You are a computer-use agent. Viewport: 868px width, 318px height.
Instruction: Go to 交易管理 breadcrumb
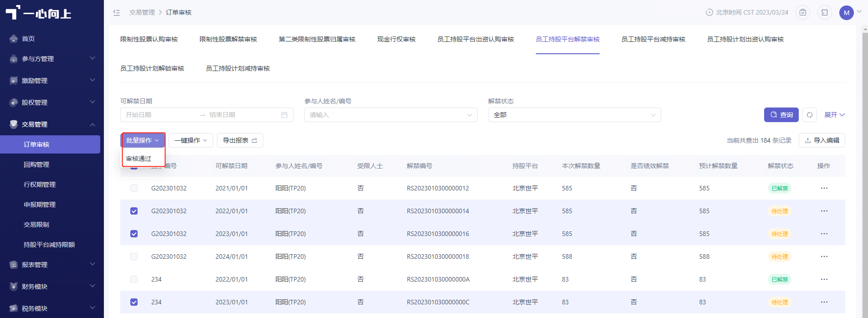coord(142,12)
